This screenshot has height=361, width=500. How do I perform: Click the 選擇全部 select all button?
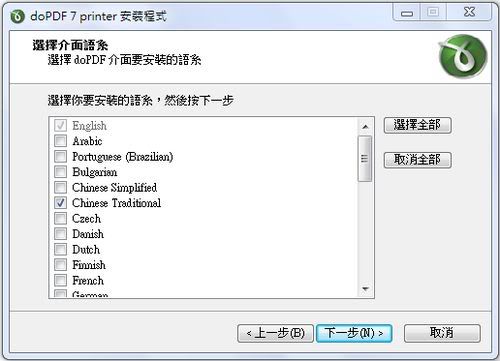(417, 125)
